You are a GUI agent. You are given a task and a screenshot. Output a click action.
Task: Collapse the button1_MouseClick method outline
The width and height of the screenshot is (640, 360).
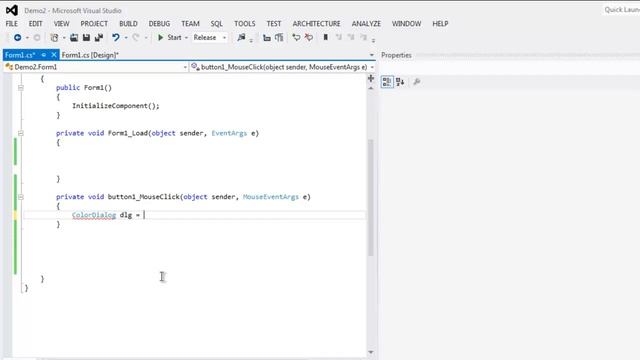[x=21, y=197]
